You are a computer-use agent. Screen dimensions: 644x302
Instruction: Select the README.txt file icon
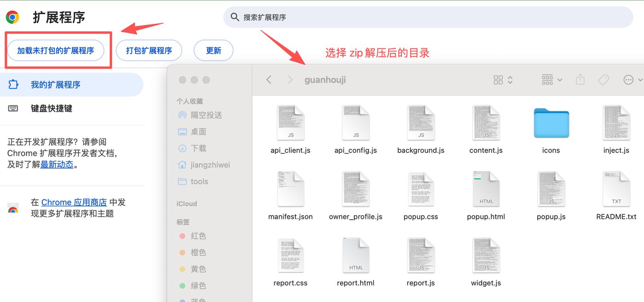(x=616, y=189)
